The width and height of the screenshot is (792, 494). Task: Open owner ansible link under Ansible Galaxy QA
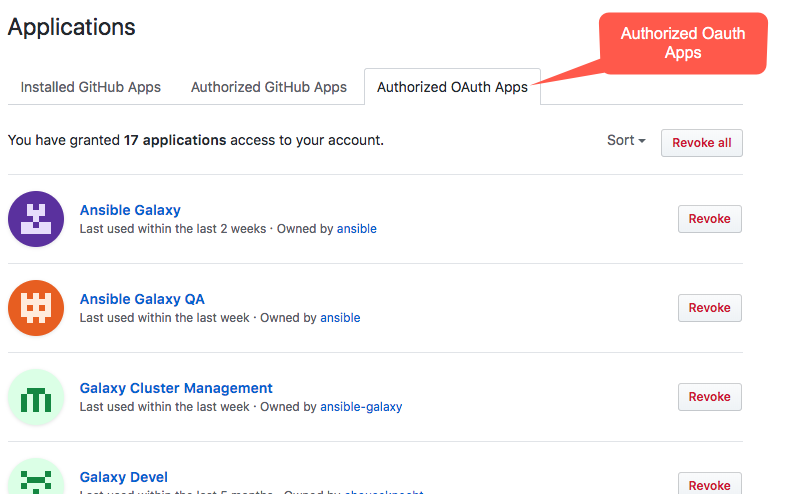click(340, 318)
